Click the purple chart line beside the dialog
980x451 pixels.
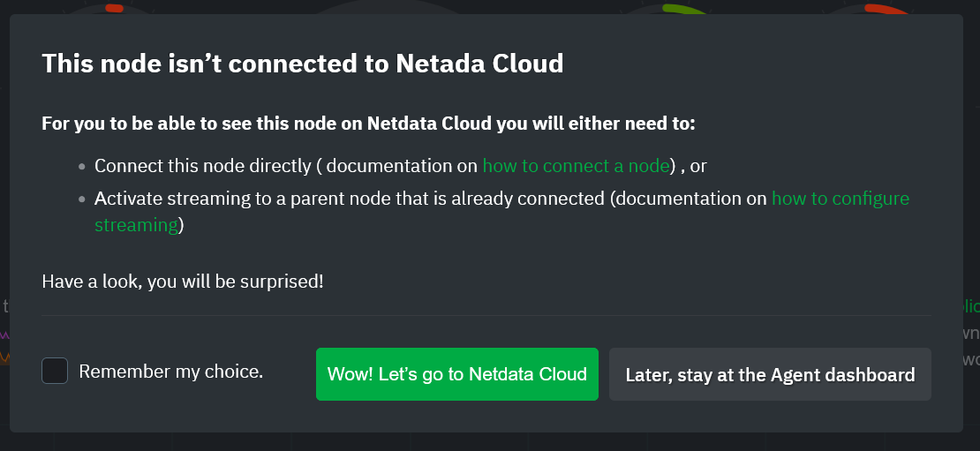point(4,334)
